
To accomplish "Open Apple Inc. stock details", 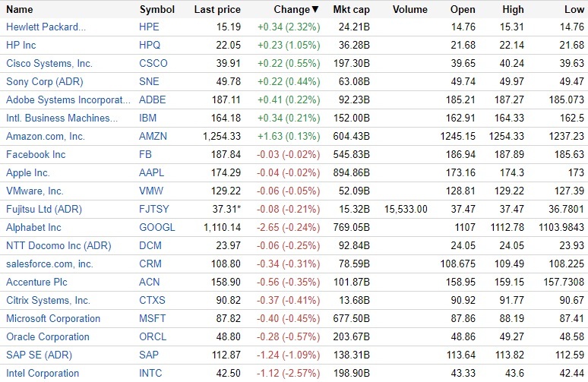I will (x=28, y=172).
